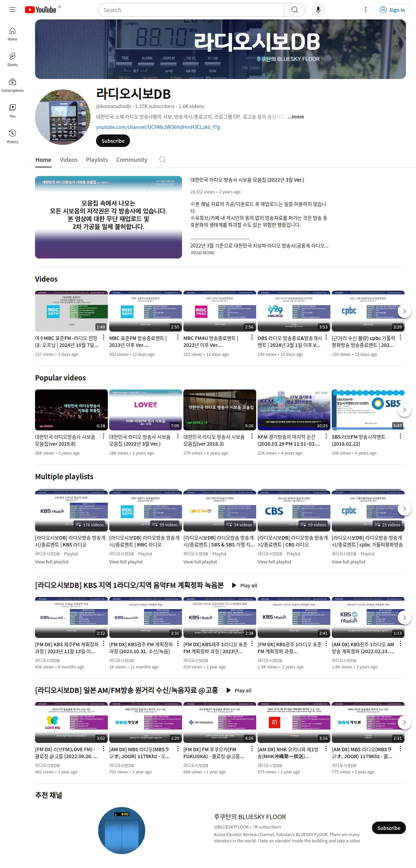Switch to the Playlists tab
The width and height of the screenshot is (416, 868).
97,160
